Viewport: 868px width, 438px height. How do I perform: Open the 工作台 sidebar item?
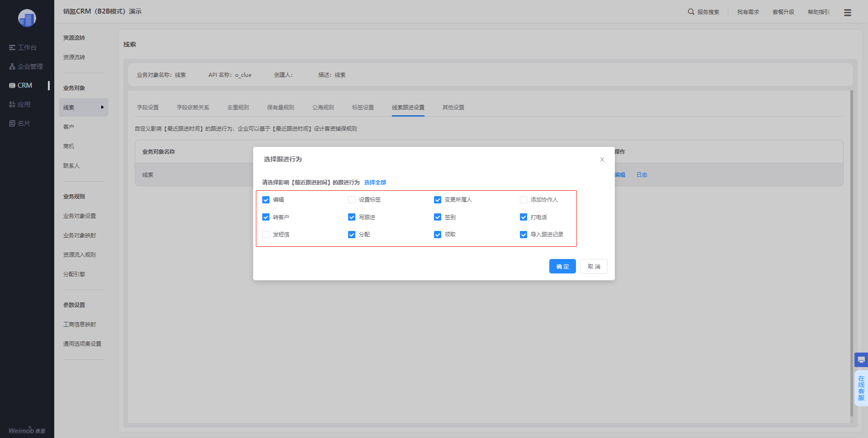[23, 47]
